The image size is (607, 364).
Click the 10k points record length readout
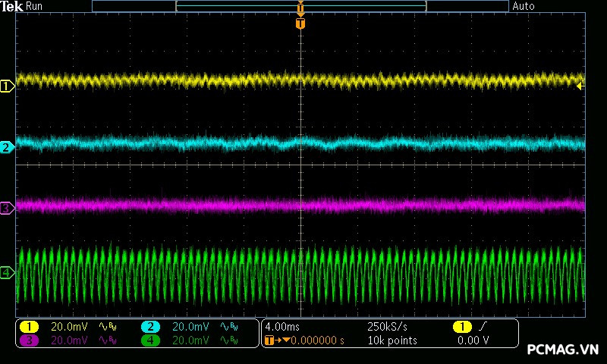[392, 340]
